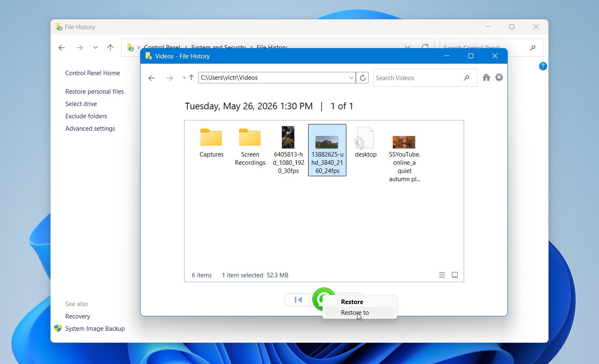Screen dimensions: 599x364
Task: Open the Recovery link
Action: pos(78,316)
